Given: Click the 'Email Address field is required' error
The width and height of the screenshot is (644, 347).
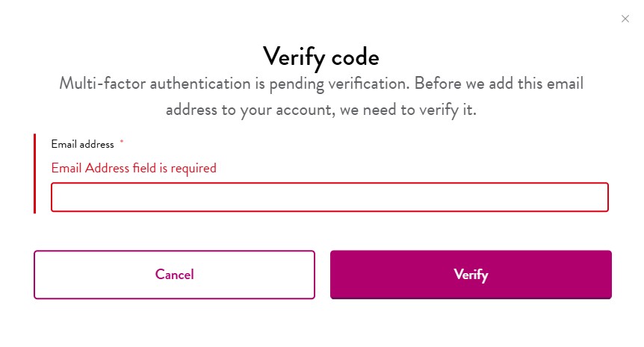Looking at the screenshot, I should (x=134, y=168).
